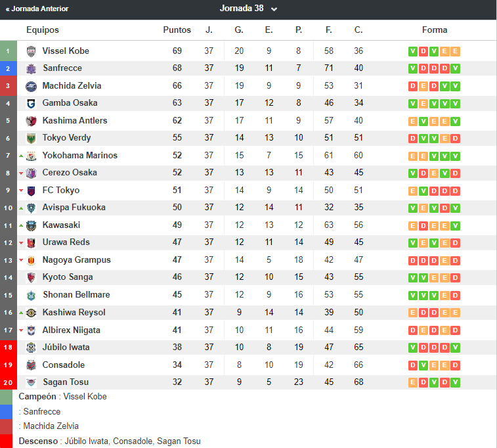Open the Sagan Tosu team link

point(66,382)
